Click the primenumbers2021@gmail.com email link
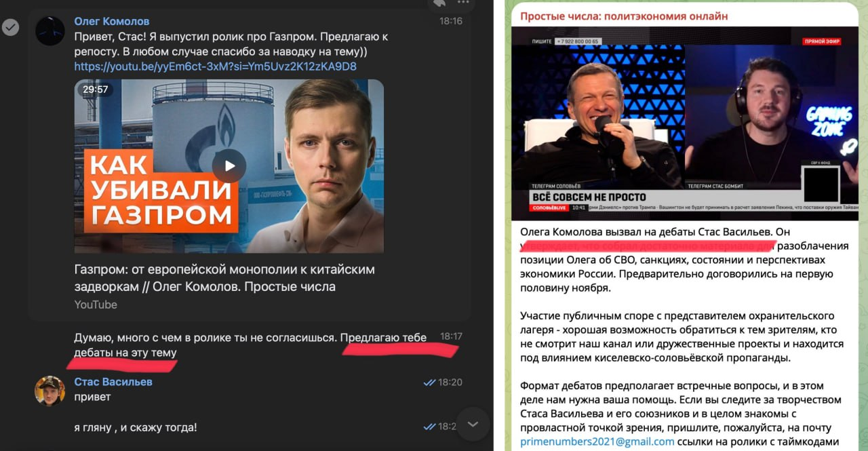This screenshot has height=451, width=868. pos(597,442)
